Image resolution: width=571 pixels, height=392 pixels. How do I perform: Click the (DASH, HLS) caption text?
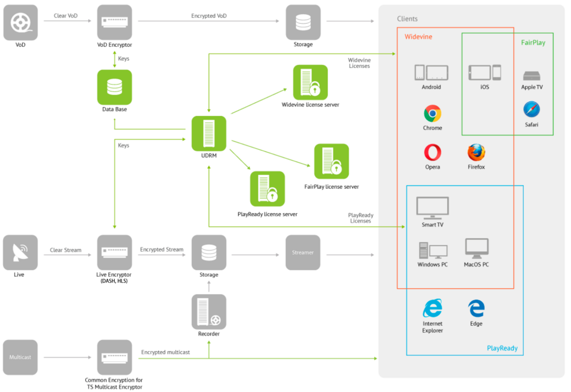click(115, 281)
